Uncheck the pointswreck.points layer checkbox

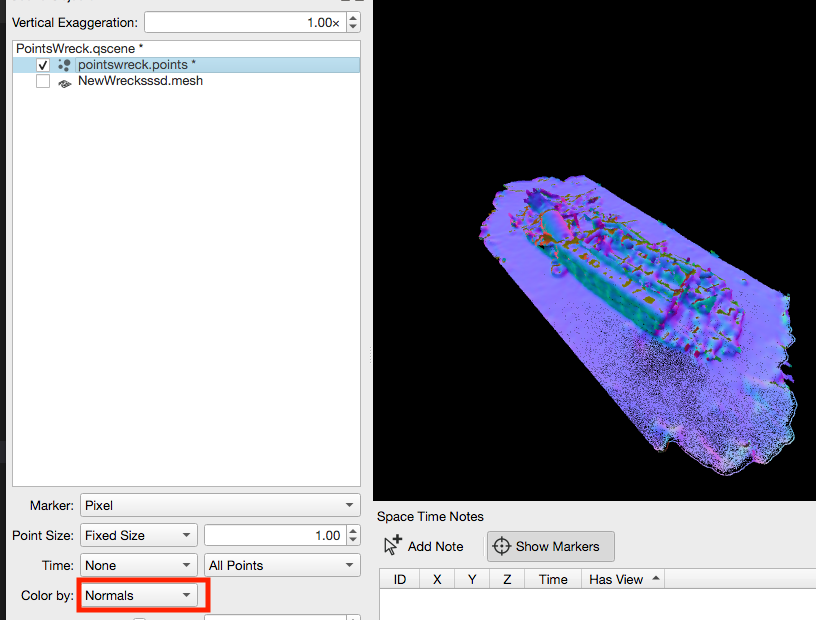click(43, 64)
